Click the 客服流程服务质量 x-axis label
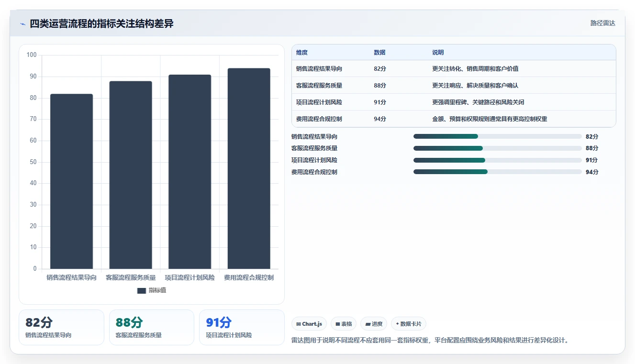Viewport: 635px width, 364px height. [131, 277]
